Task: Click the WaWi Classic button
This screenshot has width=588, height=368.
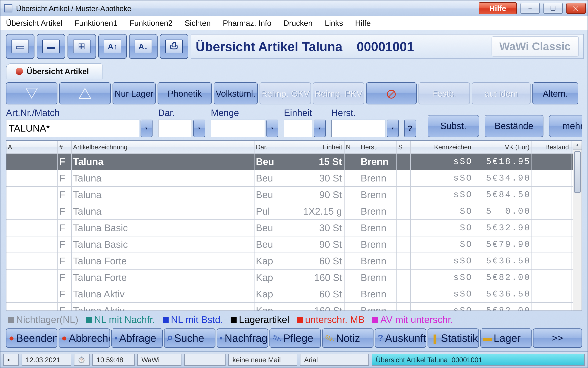Action: point(535,46)
